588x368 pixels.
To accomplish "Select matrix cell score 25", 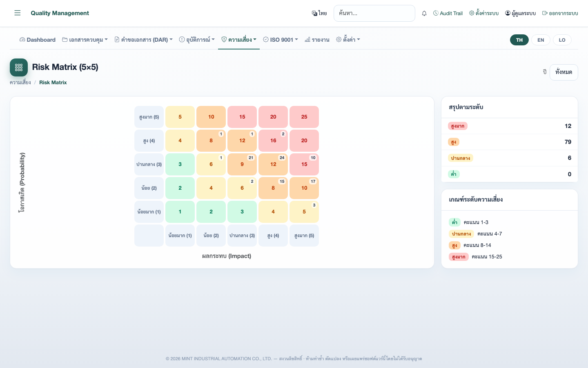I will tap(304, 117).
